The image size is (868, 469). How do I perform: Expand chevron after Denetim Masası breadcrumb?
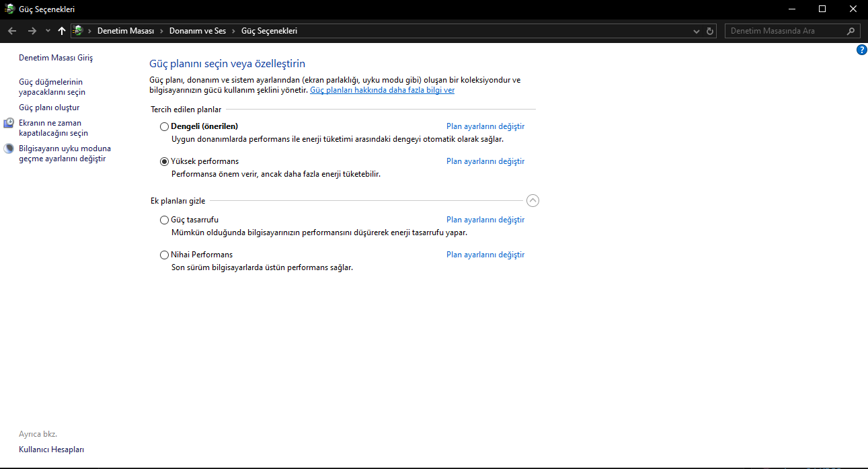[161, 31]
